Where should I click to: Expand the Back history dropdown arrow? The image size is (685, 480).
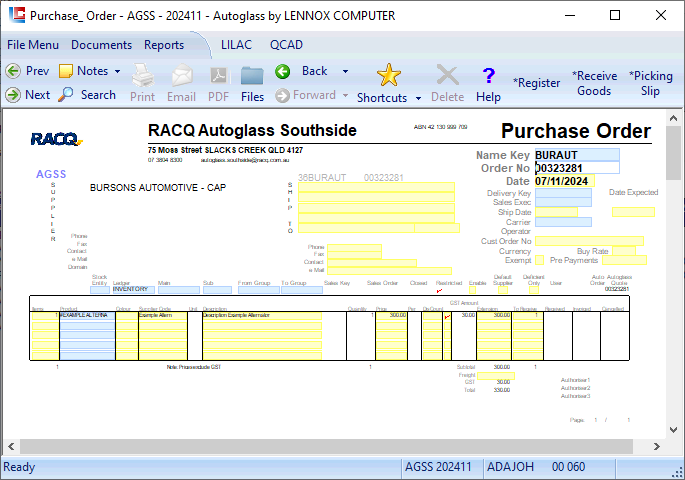346,71
